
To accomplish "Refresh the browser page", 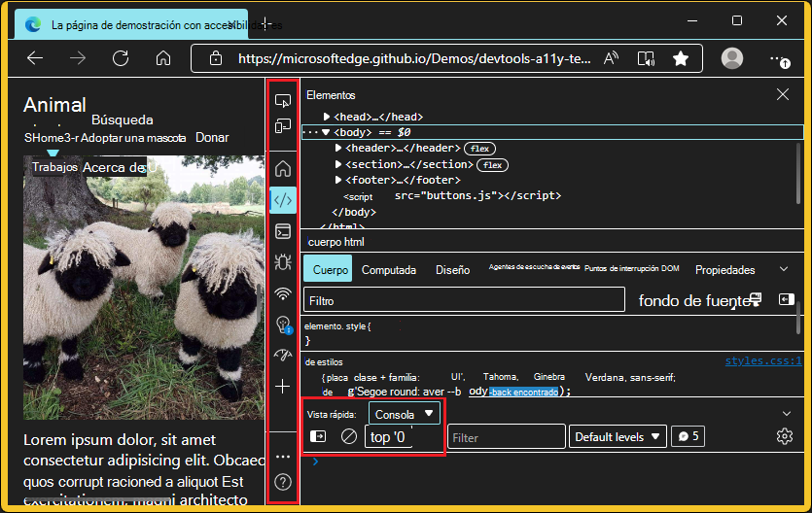I will [121, 58].
